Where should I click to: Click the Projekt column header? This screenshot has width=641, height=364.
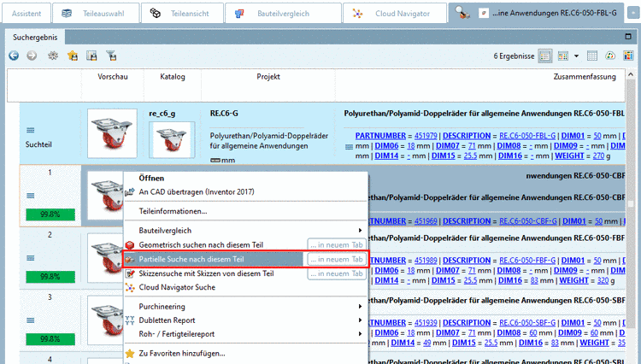(268, 77)
